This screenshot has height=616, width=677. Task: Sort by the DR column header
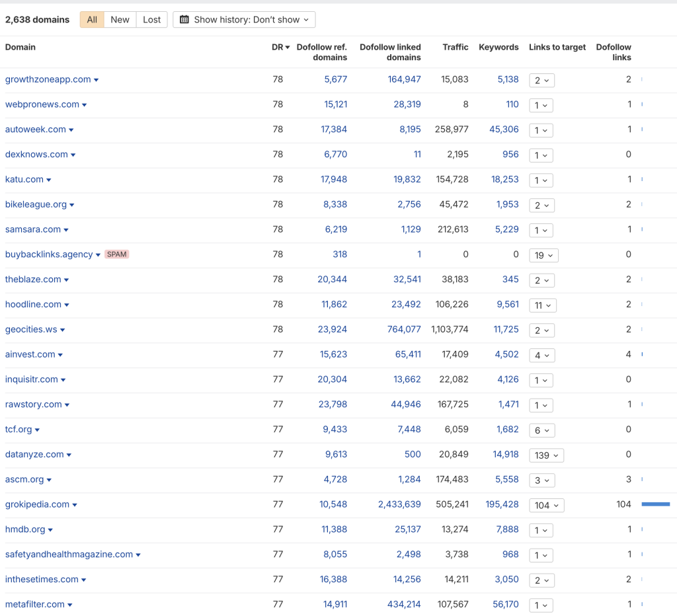tap(280, 47)
